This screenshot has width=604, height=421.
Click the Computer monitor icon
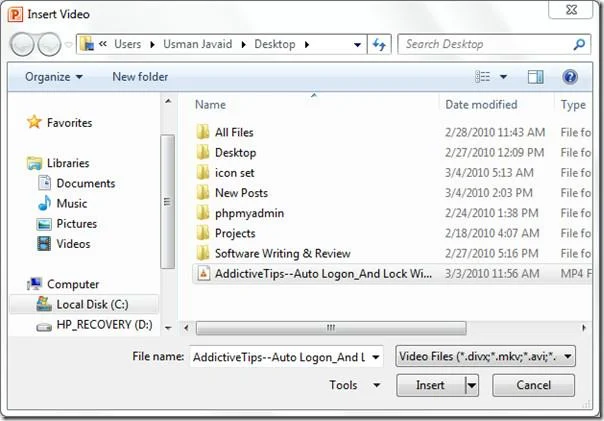(x=34, y=284)
